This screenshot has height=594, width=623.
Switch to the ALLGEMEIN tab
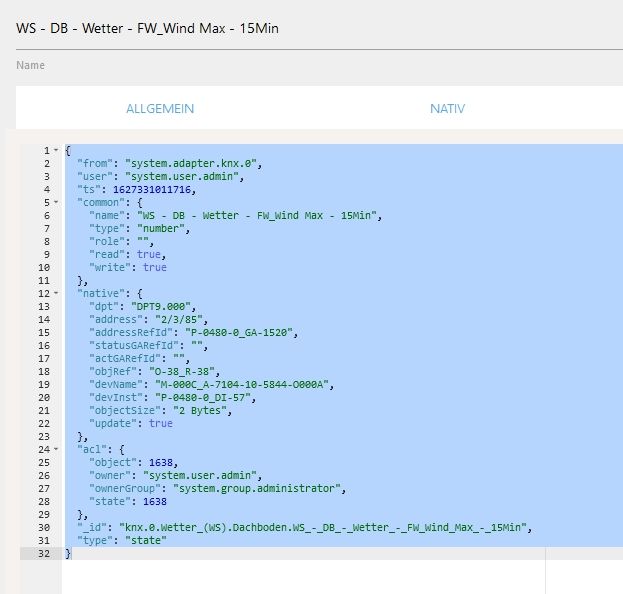click(x=160, y=108)
